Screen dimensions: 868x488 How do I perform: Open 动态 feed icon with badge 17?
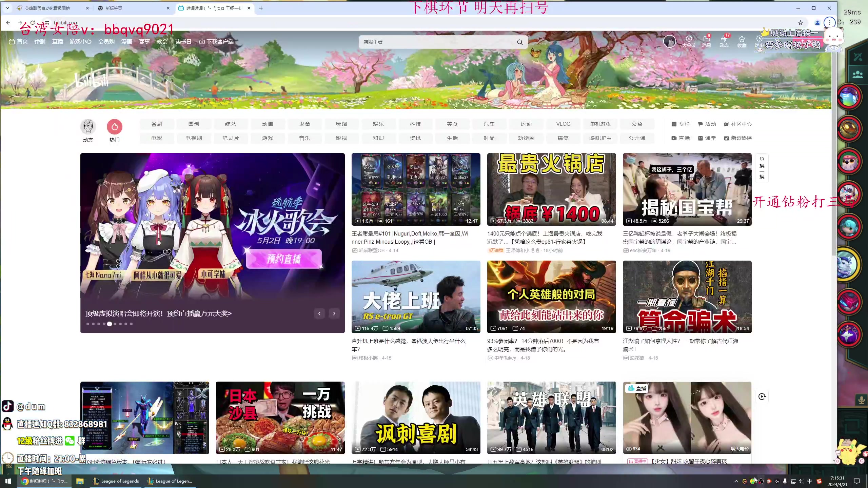point(724,41)
